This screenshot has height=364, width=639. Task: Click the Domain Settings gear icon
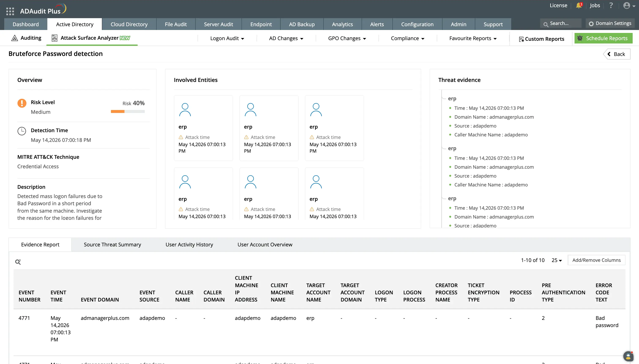(591, 24)
